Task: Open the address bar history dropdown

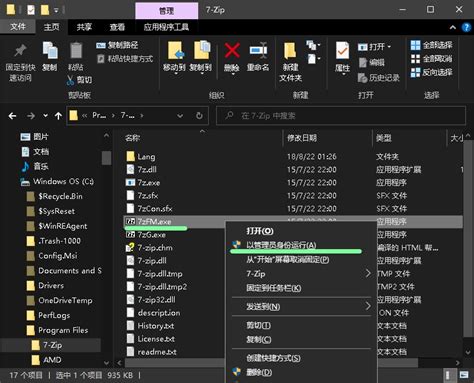Action: coord(180,116)
